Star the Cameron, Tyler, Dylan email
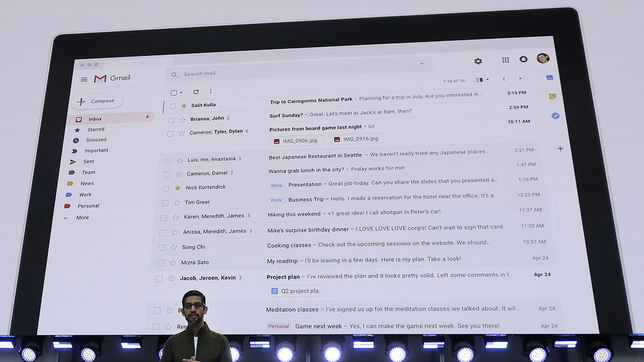Image resolution: width=644 pixels, height=362 pixels. (x=181, y=133)
